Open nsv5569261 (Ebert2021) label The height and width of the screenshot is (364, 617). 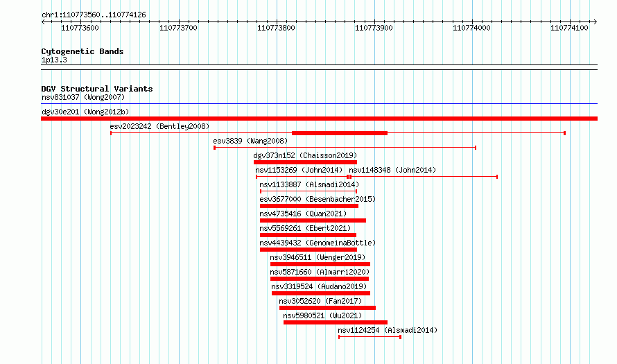click(x=305, y=228)
